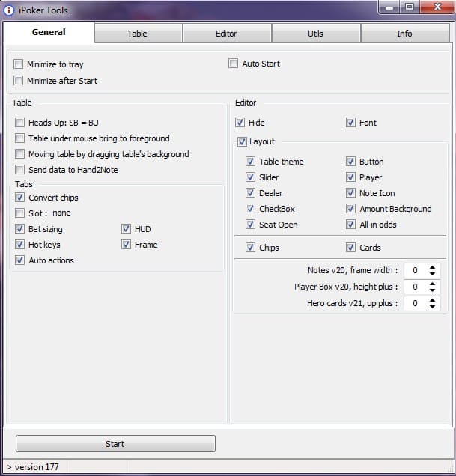Image resolution: width=456 pixels, height=476 pixels.
Task: Enable Table under mouse bring to foreground
Action: pyautogui.click(x=19, y=138)
